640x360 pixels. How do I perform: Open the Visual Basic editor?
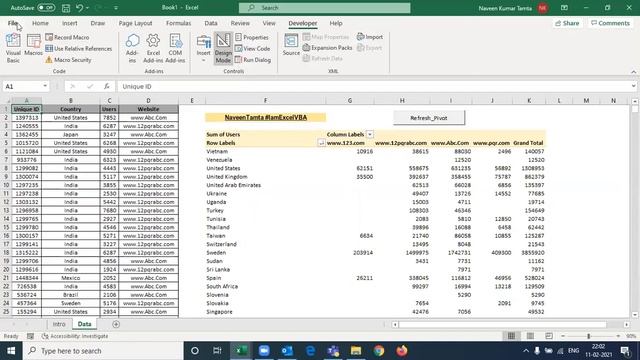(13, 48)
